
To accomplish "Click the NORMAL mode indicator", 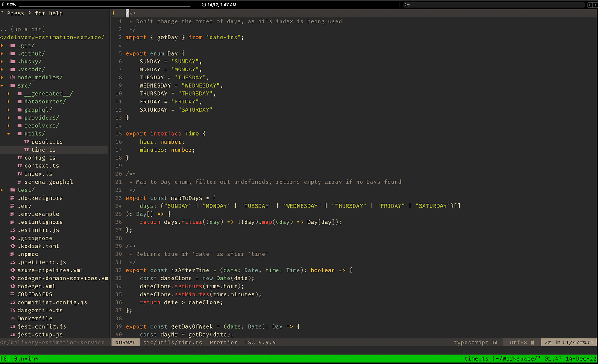I will click(x=126, y=343).
